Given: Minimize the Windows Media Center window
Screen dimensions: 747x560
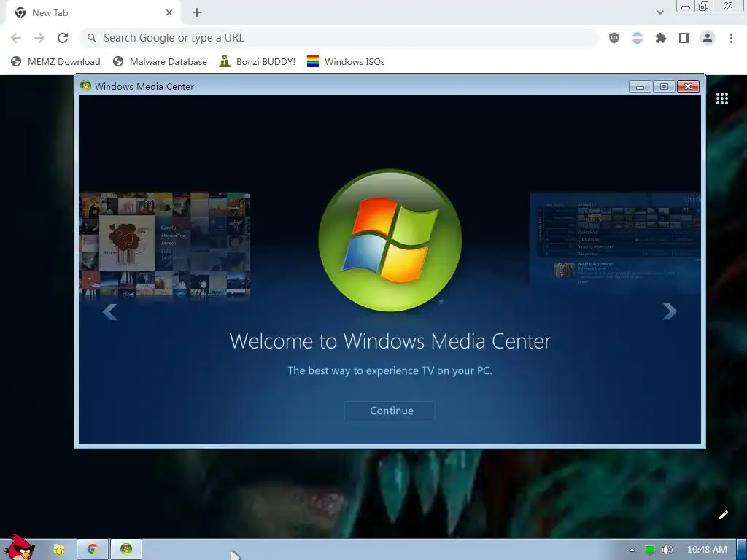Looking at the screenshot, I should tap(640, 86).
